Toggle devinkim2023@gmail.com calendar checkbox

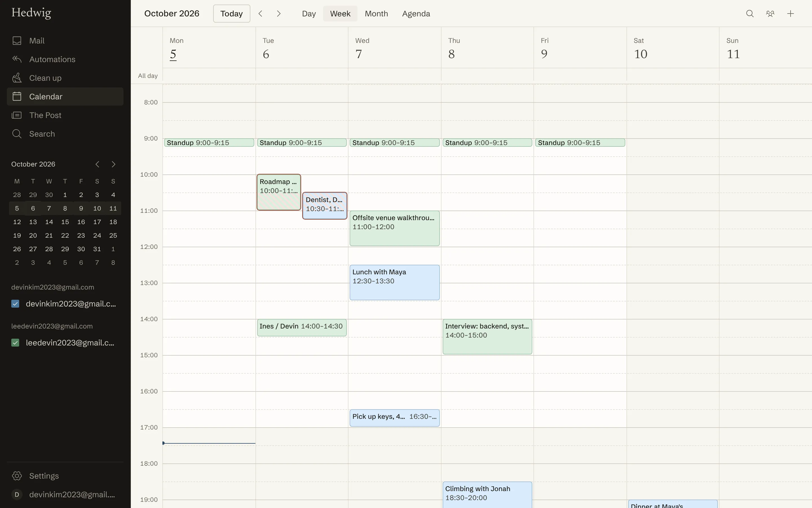(15, 304)
